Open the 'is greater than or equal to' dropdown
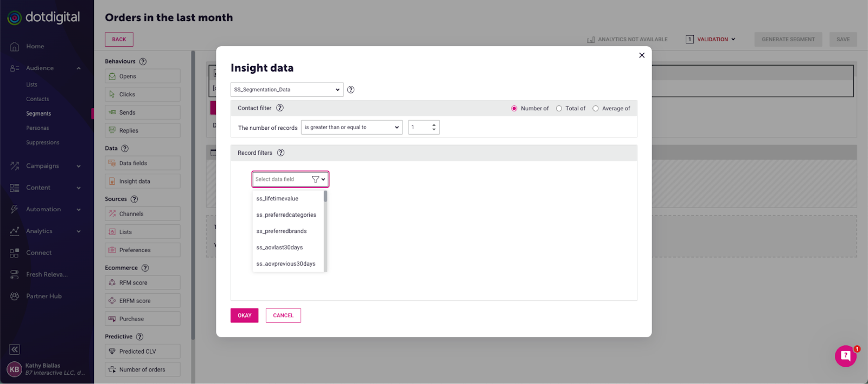The height and width of the screenshot is (384, 868). pos(352,128)
